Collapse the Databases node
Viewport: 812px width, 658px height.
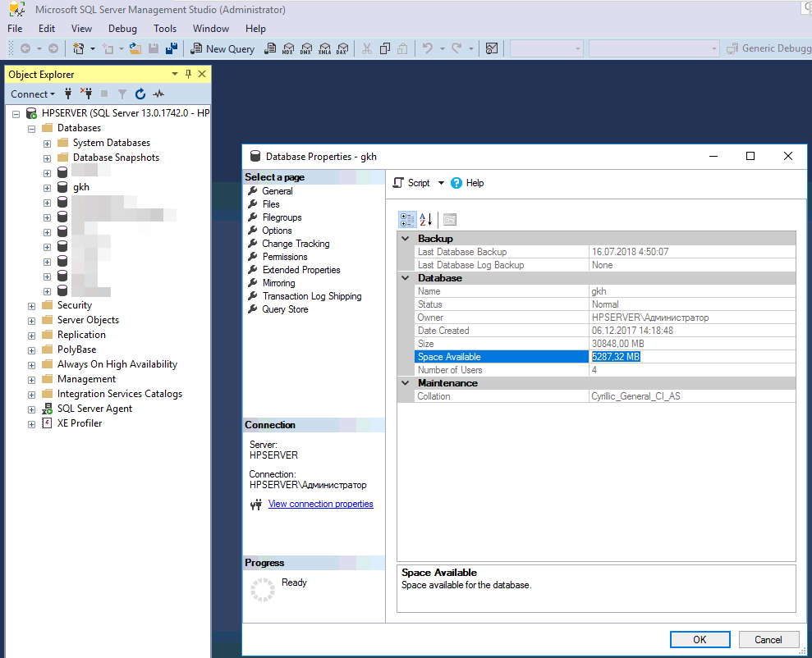click(31, 127)
